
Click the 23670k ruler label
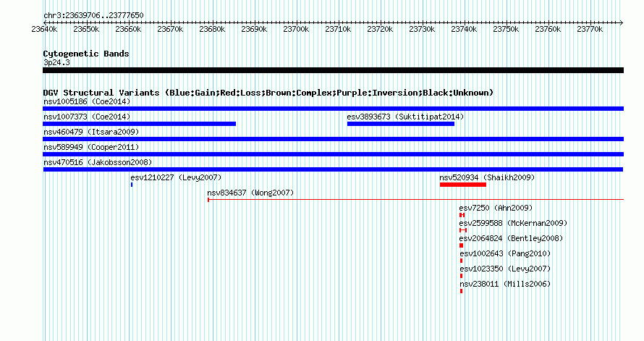click(x=170, y=29)
